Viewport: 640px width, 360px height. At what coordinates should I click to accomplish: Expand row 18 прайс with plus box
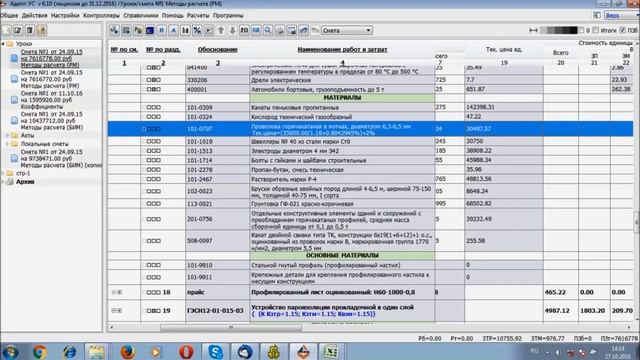coord(120,292)
